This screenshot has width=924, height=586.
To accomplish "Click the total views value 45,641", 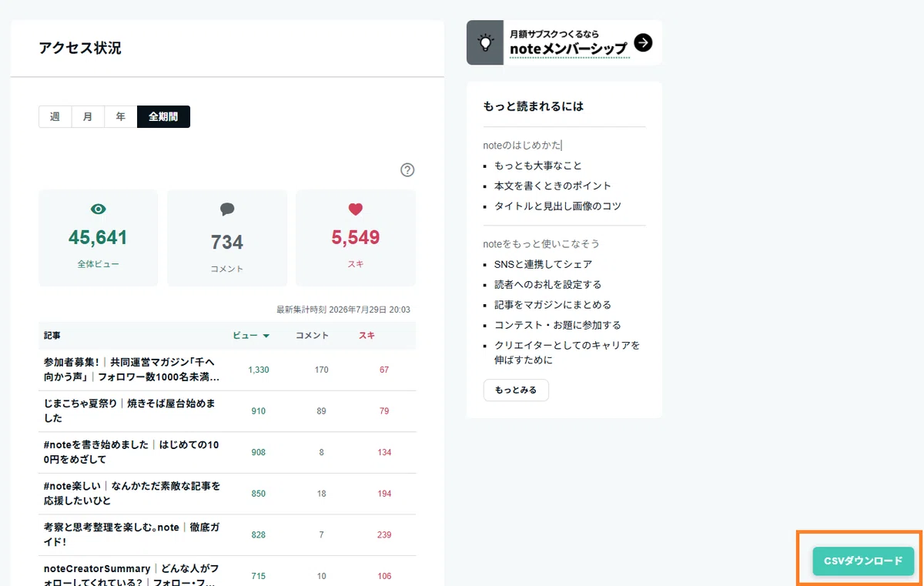I will tap(98, 238).
